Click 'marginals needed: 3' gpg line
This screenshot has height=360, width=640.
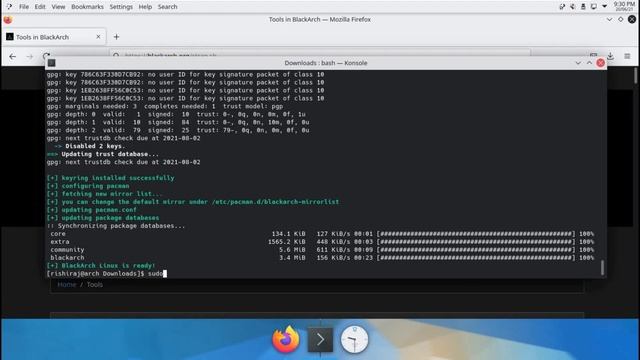coord(165,106)
